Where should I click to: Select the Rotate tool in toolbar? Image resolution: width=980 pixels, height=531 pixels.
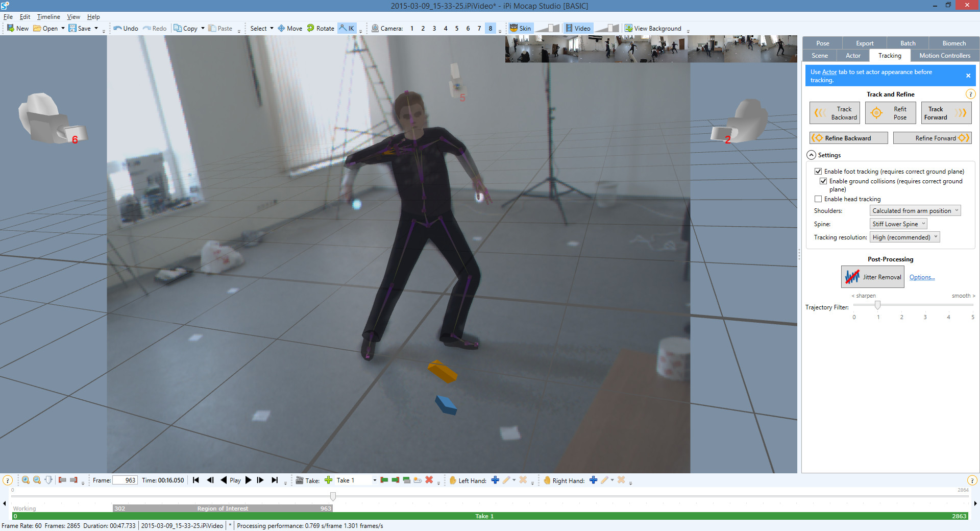pyautogui.click(x=321, y=28)
